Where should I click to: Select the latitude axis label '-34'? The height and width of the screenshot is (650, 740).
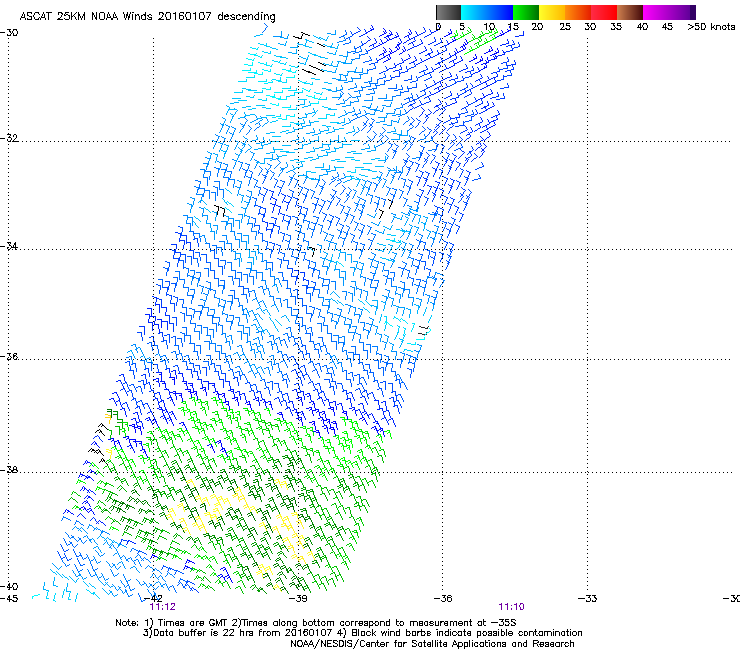(x=9, y=246)
